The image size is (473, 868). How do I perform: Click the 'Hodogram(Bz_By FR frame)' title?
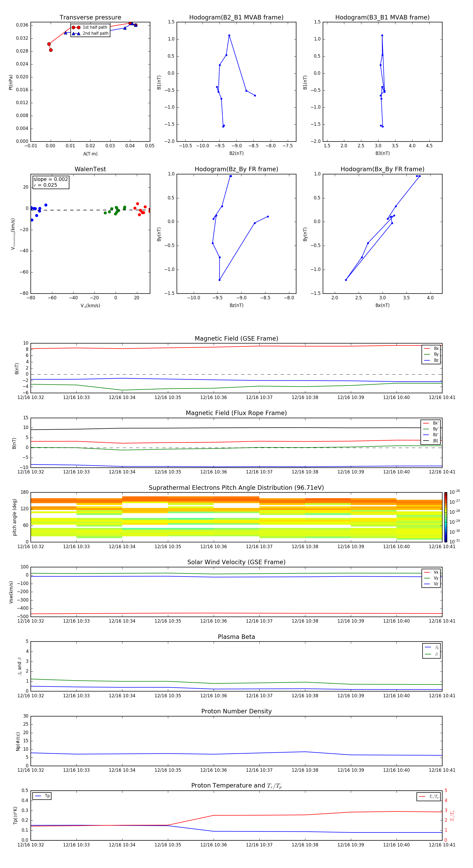[x=236, y=169]
